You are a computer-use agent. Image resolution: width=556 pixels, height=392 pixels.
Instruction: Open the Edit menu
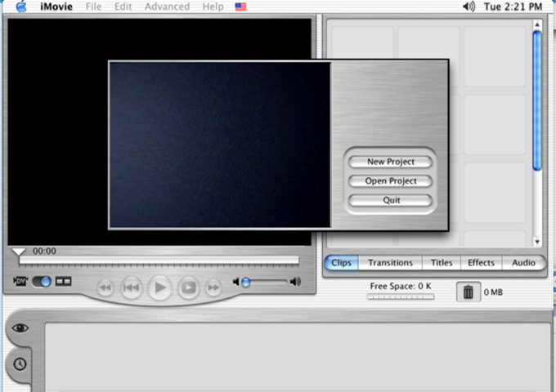(123, 7)
